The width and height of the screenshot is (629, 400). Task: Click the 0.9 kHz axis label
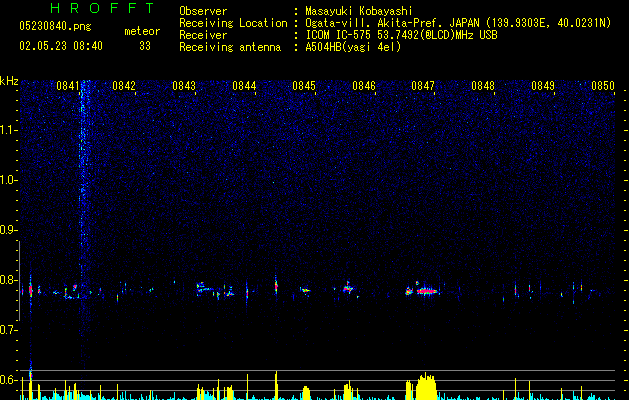(9, 230)
